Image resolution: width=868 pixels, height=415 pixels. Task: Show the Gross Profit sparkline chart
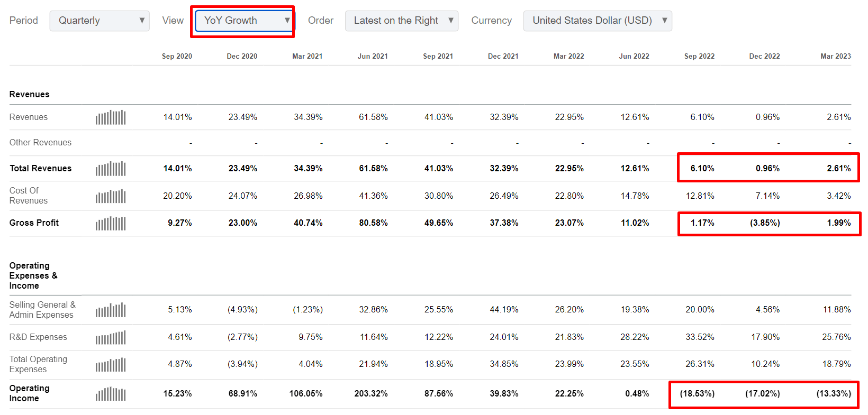point(111,224)
